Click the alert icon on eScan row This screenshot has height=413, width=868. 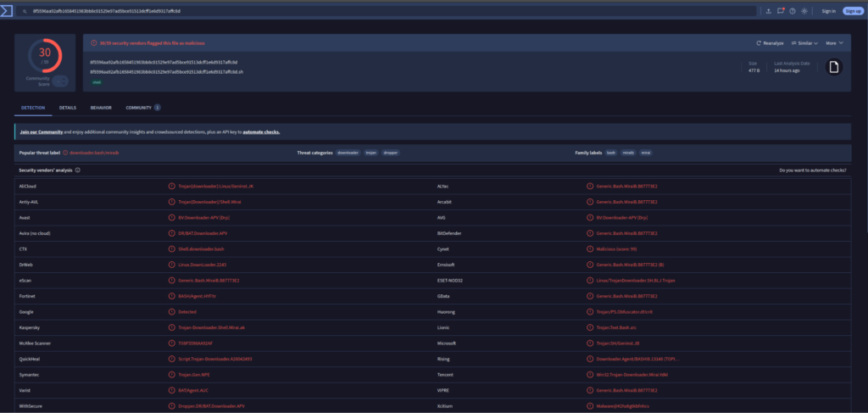(171, 280)
